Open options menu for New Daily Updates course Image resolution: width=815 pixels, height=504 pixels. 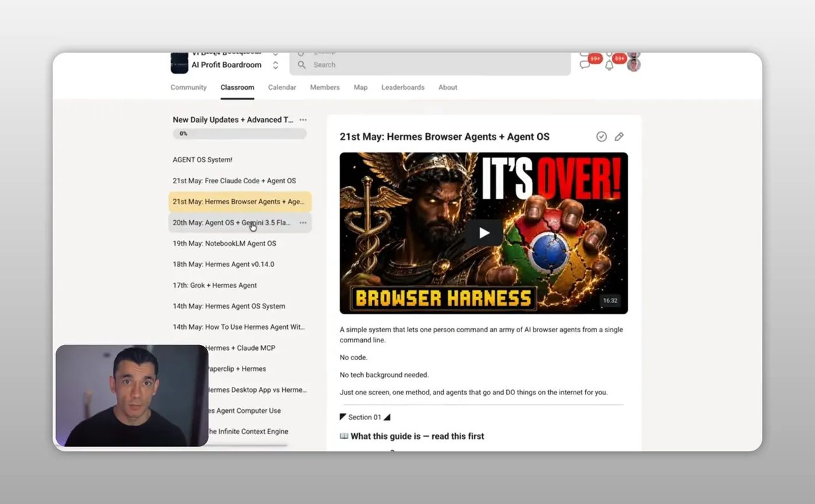pyautogui.click(x=303, y=120)
